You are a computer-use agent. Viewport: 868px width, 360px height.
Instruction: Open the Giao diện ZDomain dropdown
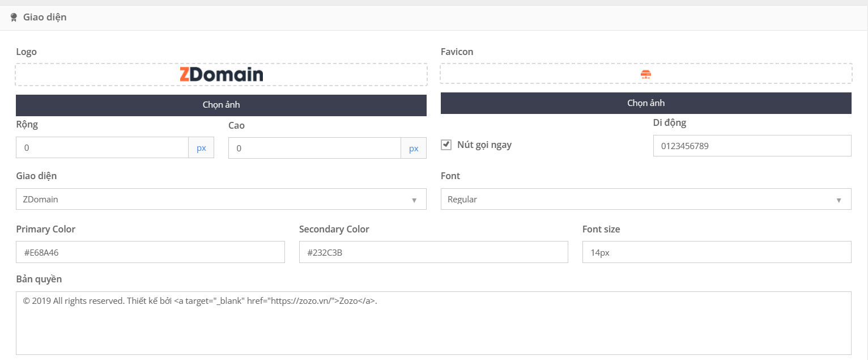tap(221, 199)
